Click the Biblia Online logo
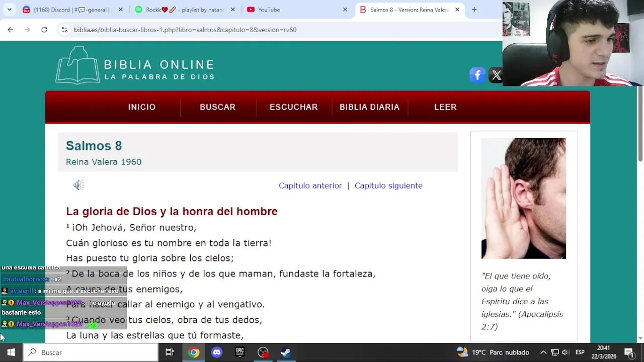 135,65
